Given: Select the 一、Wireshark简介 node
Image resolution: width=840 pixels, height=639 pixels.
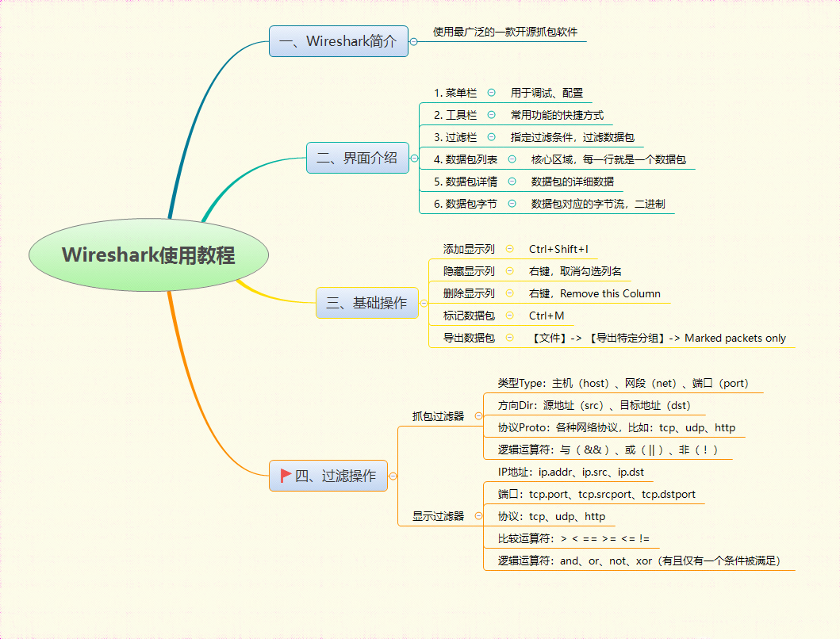Looking at the screenshot, I should pos(339,41).
